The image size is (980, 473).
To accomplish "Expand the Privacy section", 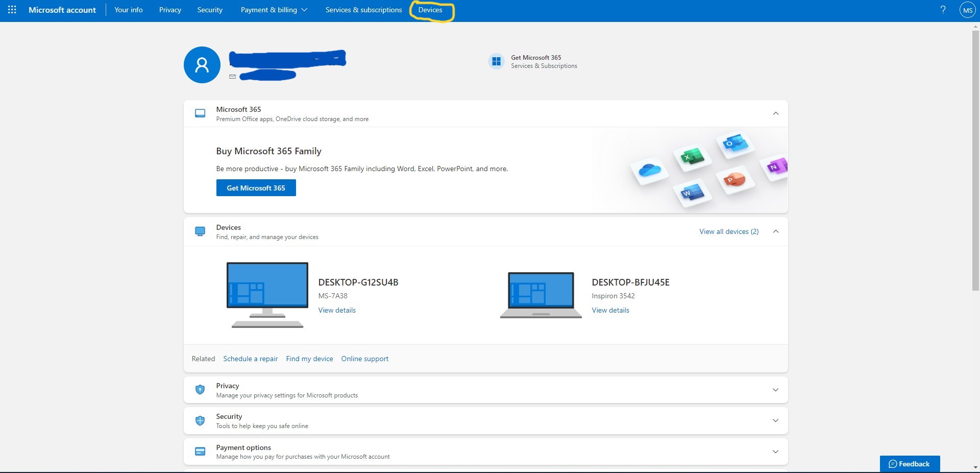I will 776,390.
